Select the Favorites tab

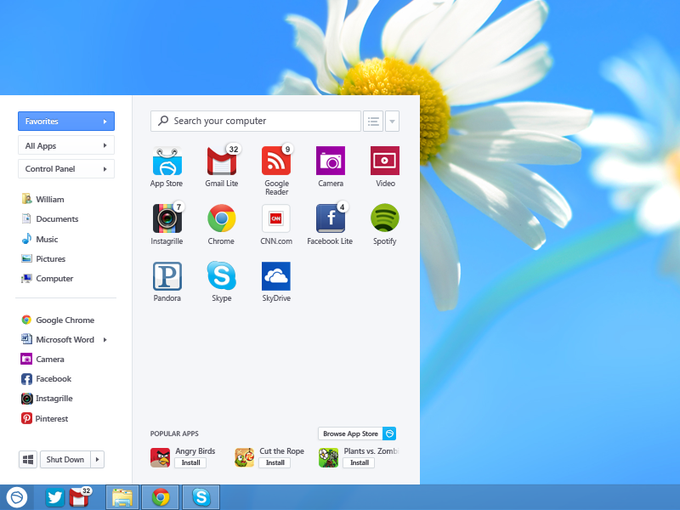point(66,121)
